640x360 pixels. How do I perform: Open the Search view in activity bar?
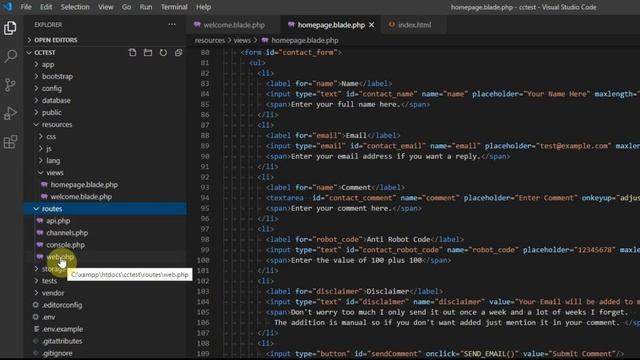pos(10,56)
